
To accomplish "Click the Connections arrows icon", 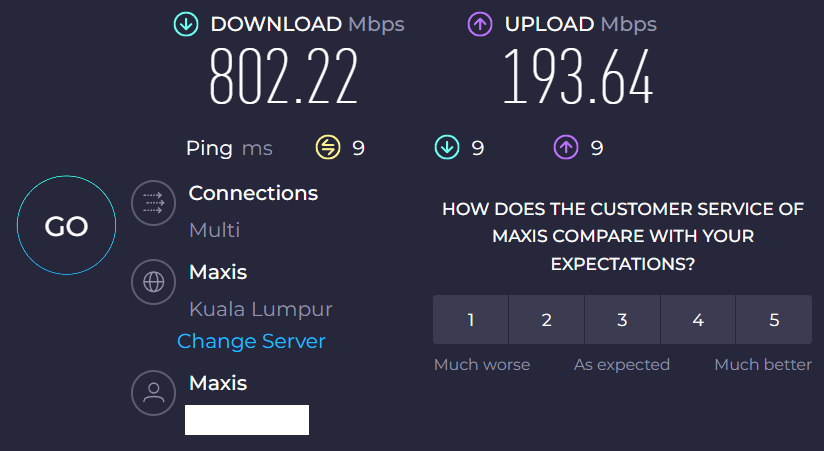I will [x=153, y=204].
